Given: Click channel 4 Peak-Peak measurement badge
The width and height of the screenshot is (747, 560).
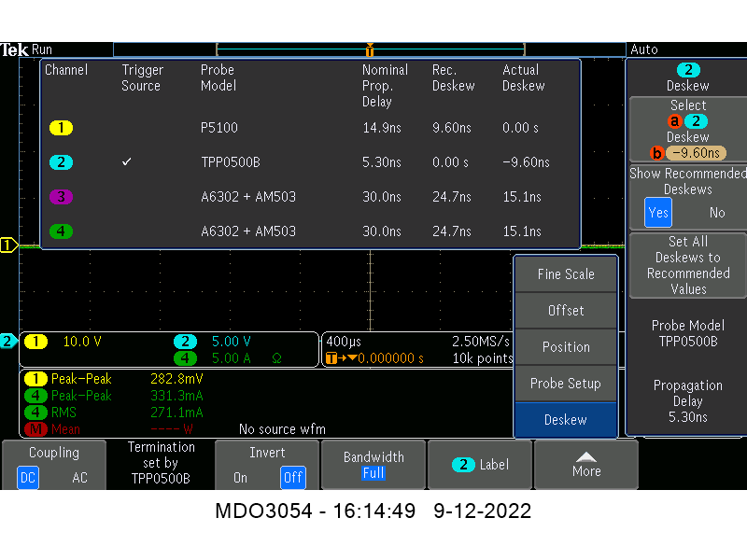Looking at the screenshot, I should (35, 396).
